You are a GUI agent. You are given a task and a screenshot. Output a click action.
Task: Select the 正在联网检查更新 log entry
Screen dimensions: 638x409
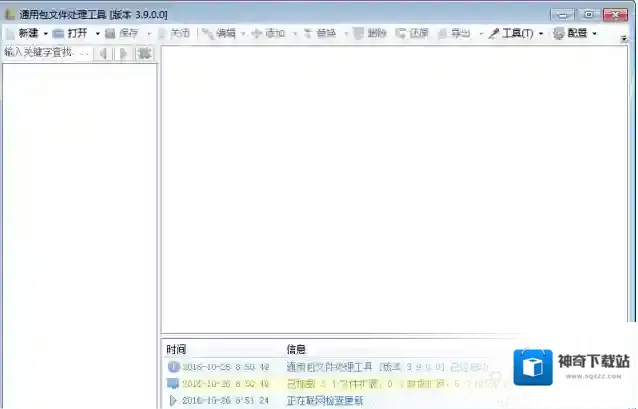pos(325,401)
